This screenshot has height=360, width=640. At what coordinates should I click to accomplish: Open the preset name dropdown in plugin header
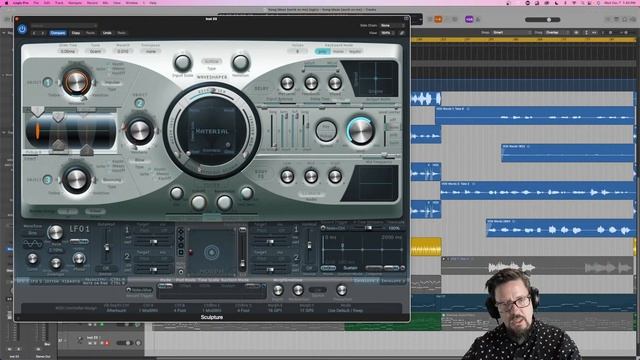point(64,26)
